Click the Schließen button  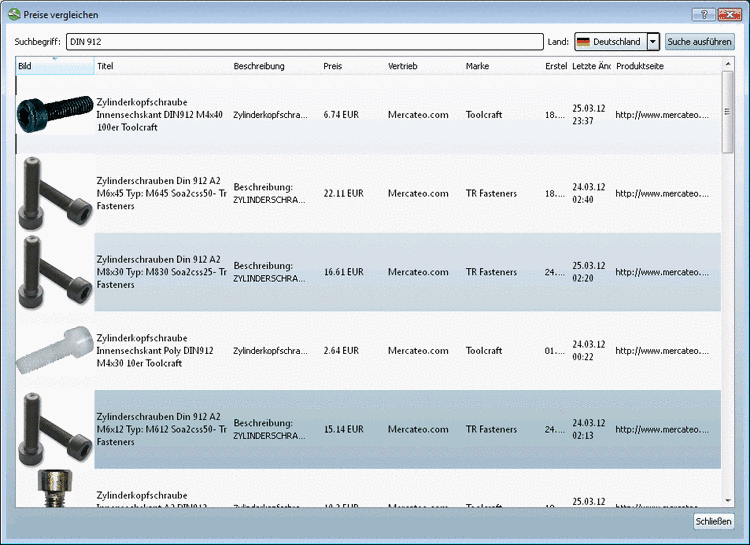[713, 521]
